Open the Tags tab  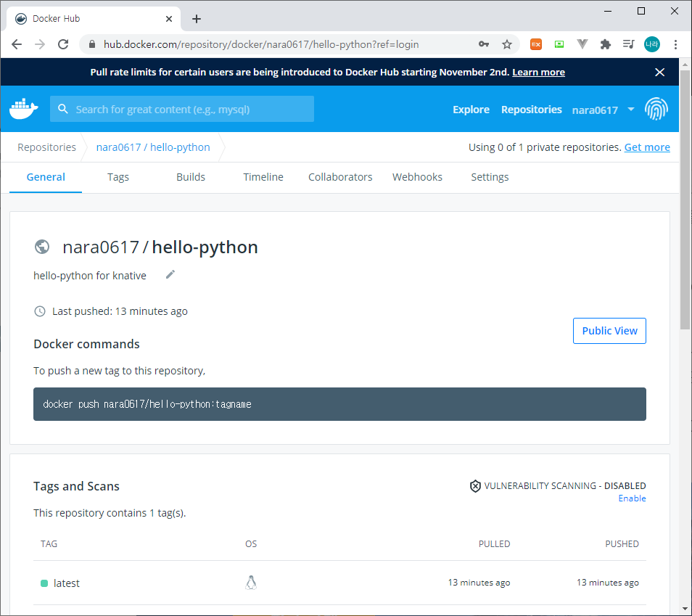118,177
